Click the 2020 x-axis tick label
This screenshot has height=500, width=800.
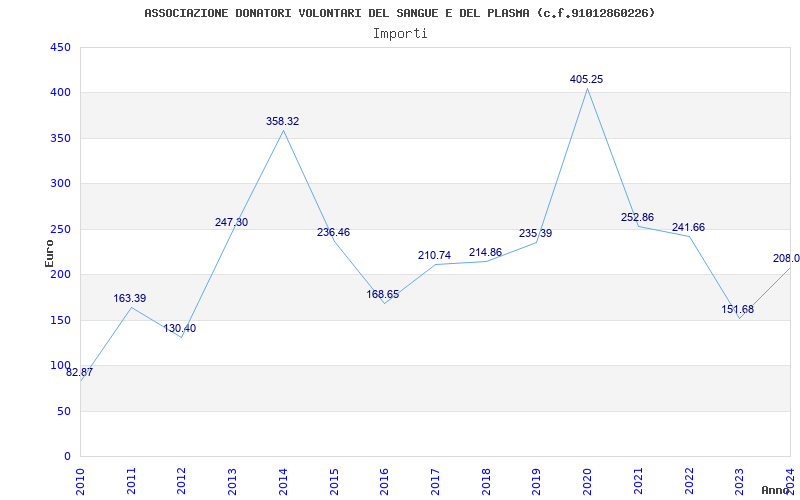pyautogui.click(x=587, y=482)
